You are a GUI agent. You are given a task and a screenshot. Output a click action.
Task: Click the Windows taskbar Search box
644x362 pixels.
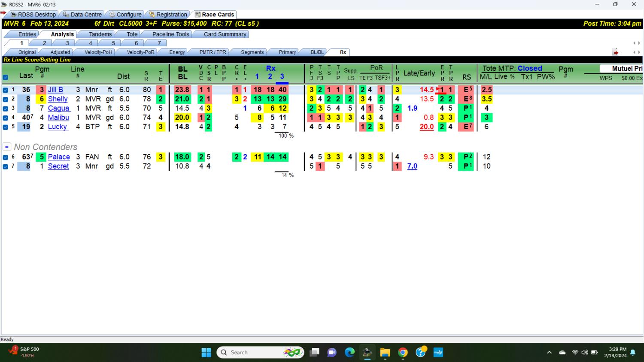pyautogui.click(x=260, y=353)
